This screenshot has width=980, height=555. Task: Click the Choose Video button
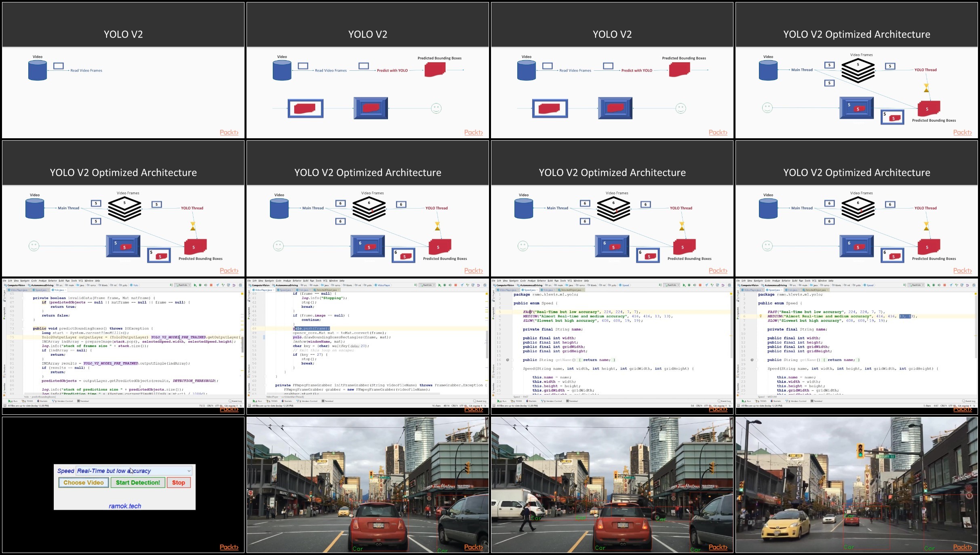coord(84,483)
